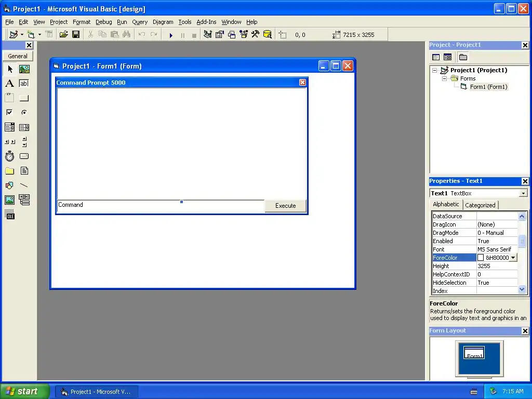Open the Diagram menu

tap(163, 22)
